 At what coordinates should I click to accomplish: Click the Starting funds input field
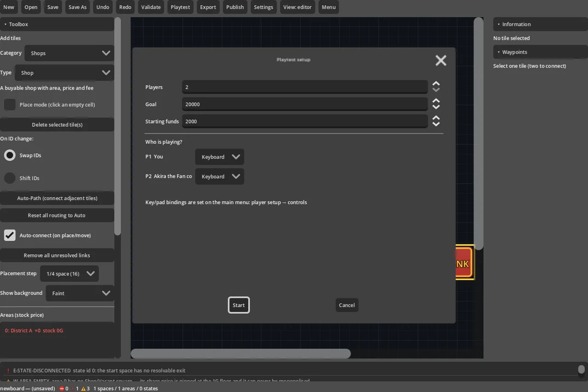point(305,121)
